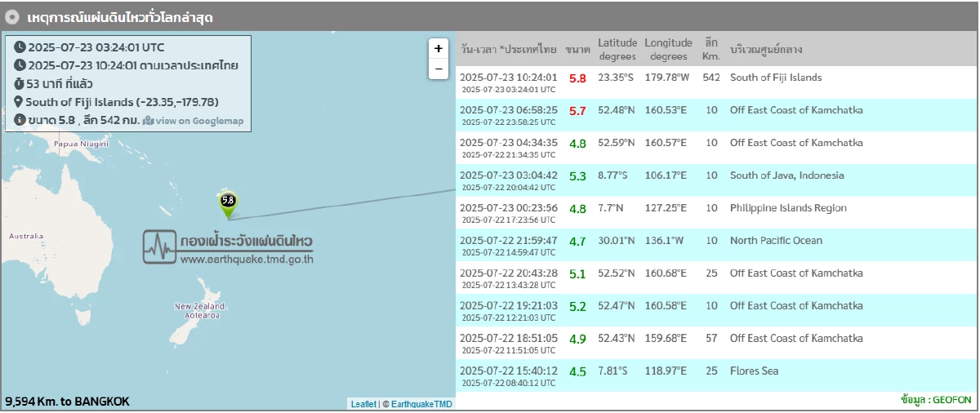Click the ลึก Km. column header
Screen dimensions: 980x413
coord(711,49)
